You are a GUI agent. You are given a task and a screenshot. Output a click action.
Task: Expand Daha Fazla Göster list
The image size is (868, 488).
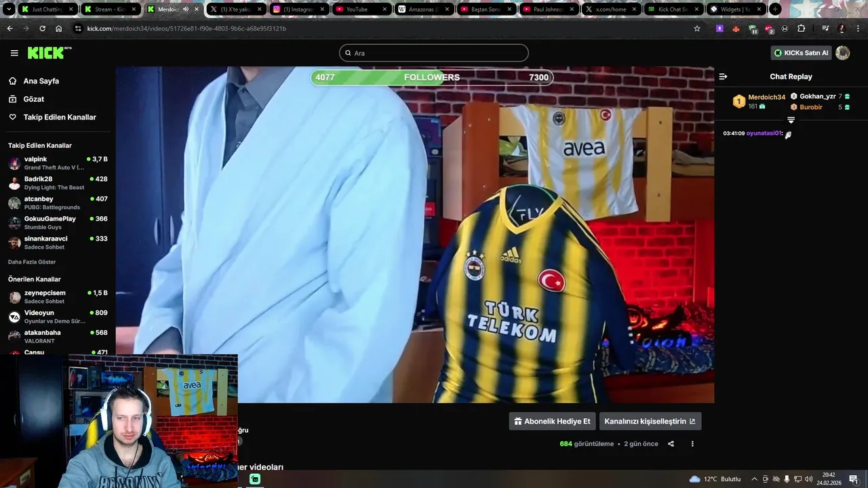[x=32, y=262]
